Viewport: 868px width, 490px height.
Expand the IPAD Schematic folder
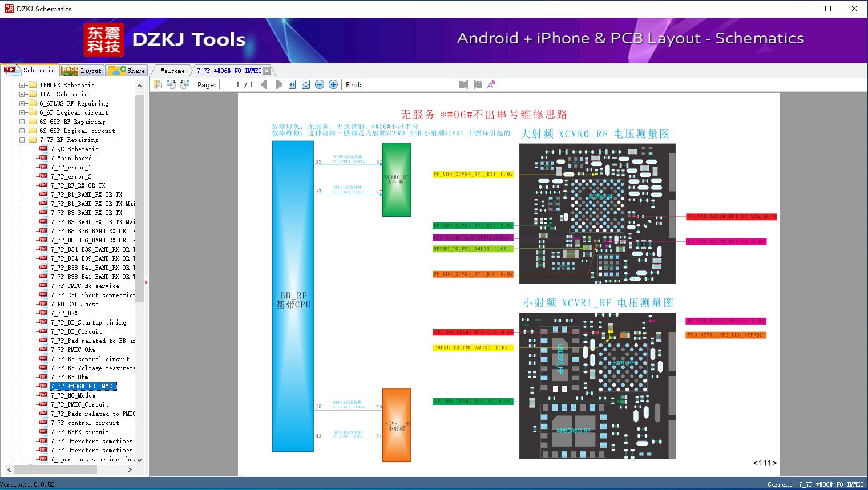pyautogui.click(x=22, y=94)
